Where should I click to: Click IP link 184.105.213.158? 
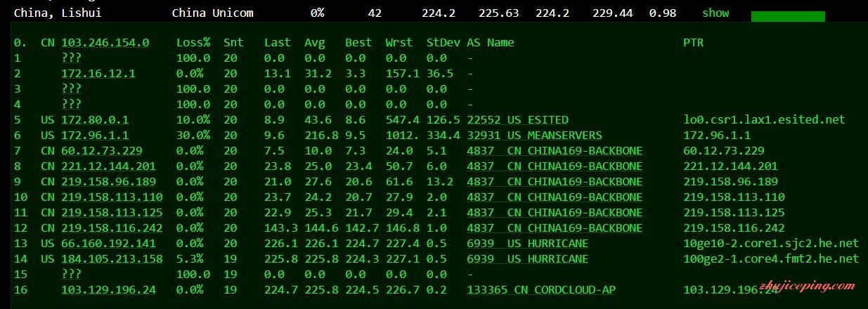112,259
